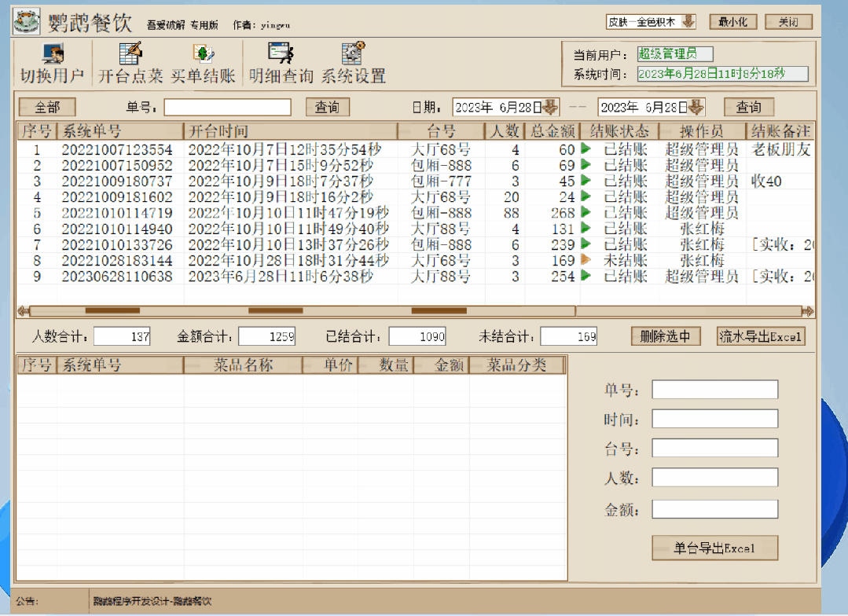The height and width of the screenshot is (616, 848).
Task: Click green status arrow for order 20221010114940
Action: click(x=586, y=228)
